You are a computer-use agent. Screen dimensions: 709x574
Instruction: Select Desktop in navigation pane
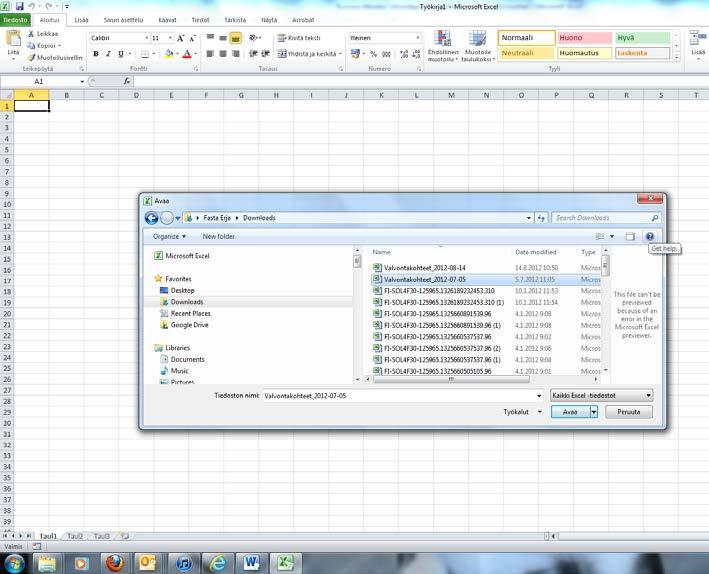pyautogui.click(x=182, y=290)
